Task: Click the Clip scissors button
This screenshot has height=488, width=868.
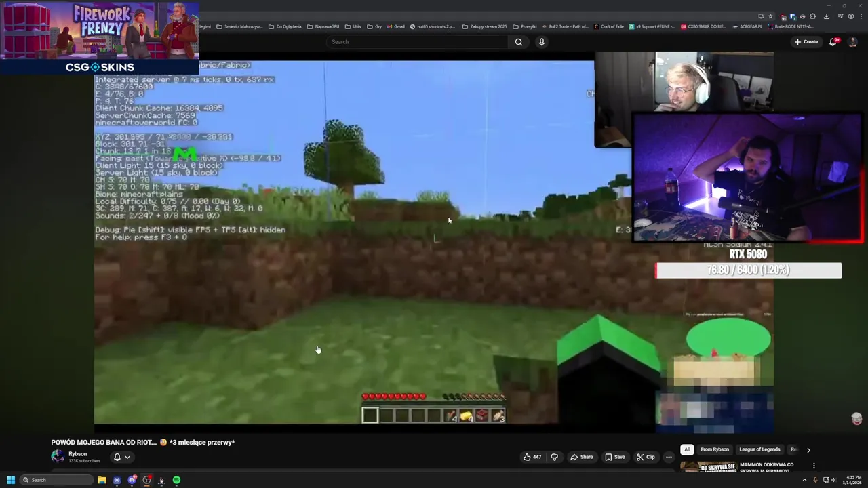Action: click(x=646, y=457)
